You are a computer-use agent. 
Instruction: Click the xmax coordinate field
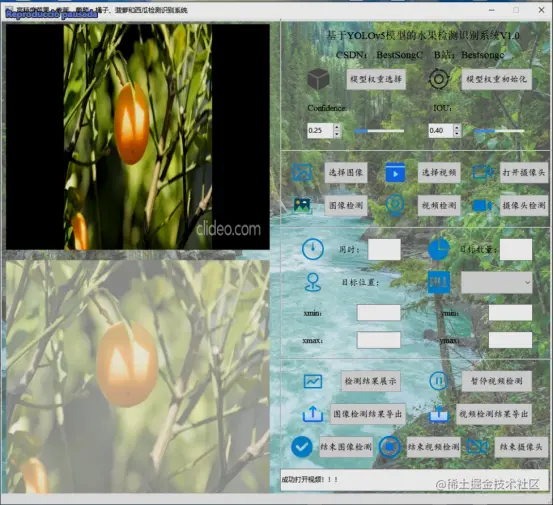(x=379, y=340)
